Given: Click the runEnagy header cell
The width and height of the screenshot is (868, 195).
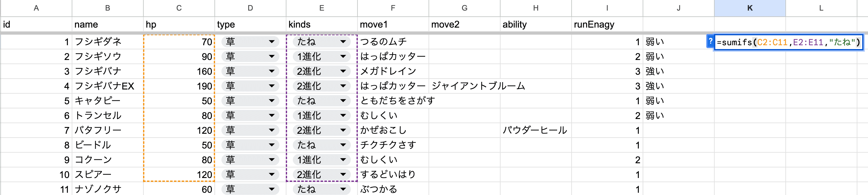Looking at the screenshot, I should click(x=607, y=25).
